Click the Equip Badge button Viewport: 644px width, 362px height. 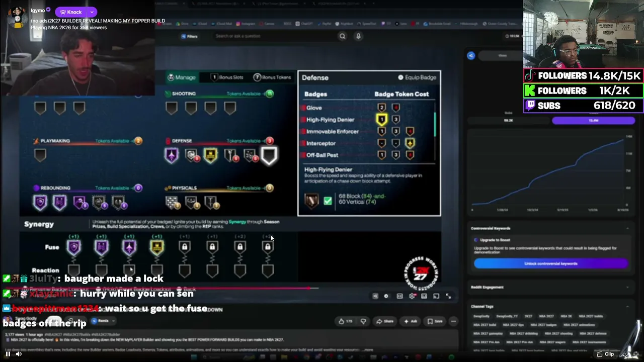[x=417, y=77]
